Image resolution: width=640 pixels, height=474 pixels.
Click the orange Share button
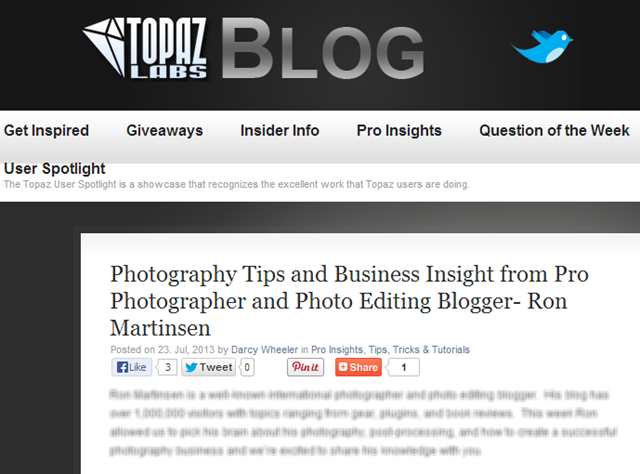tap(358, 367)
